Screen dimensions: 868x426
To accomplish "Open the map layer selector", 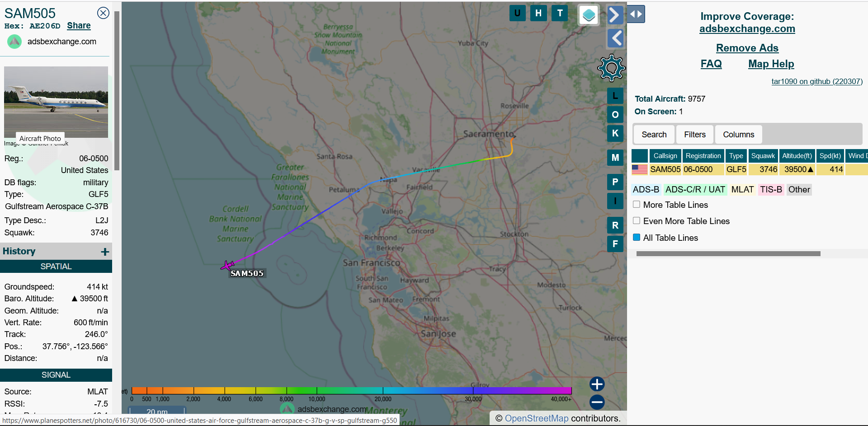I will [589, 15].
